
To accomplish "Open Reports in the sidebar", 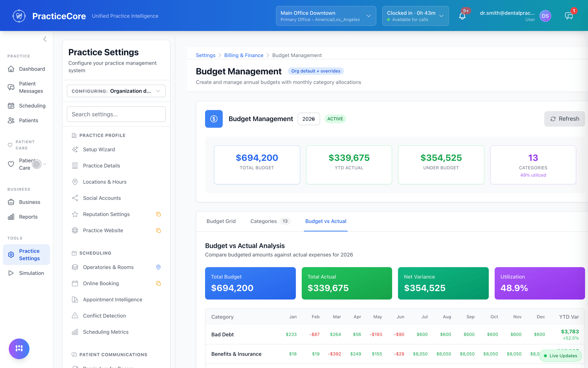I will (26, 217).
